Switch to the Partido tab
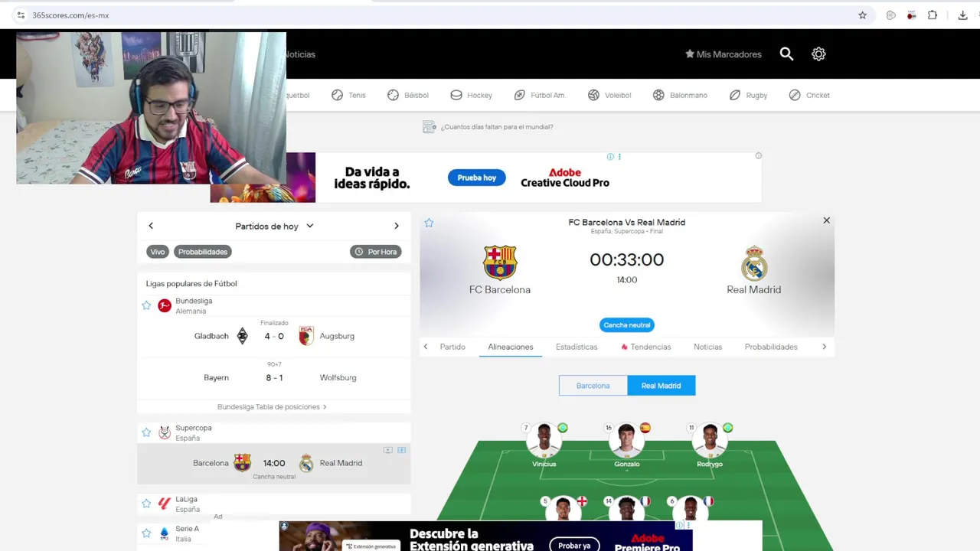Viewport: 980px width, 551px height. pyautogui.click(x=452, y=347)
